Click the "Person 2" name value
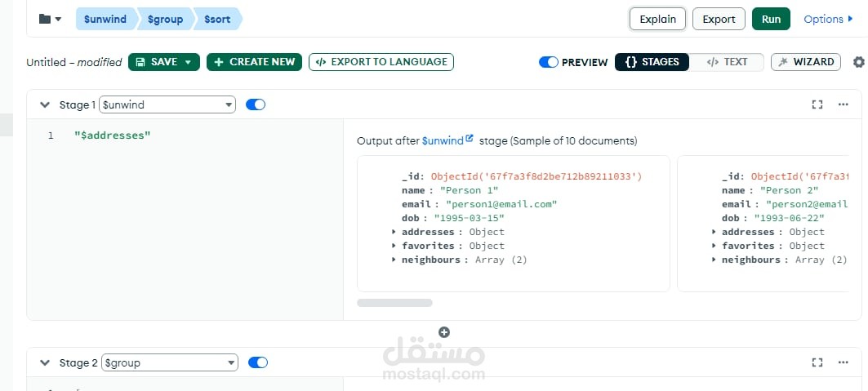This screenshot has width=868, height=391. 790,191
